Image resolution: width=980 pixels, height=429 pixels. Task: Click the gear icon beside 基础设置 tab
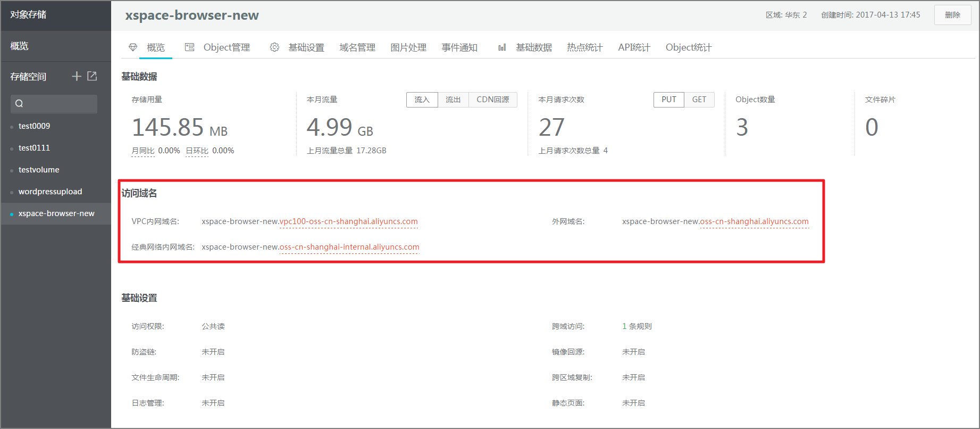(274, 47)
